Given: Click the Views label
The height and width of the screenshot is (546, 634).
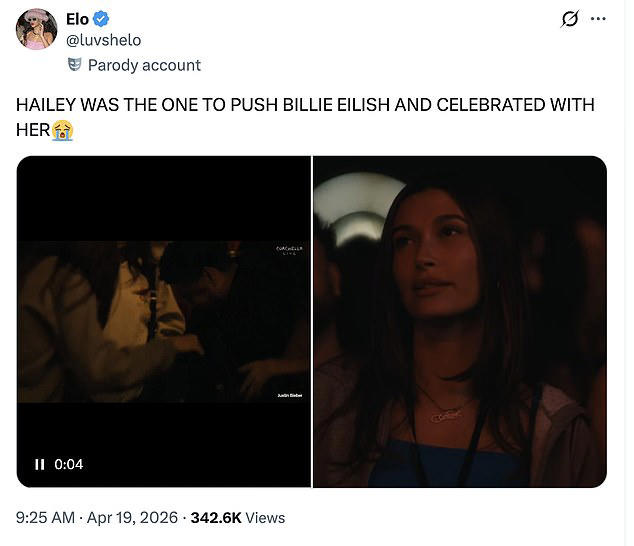Looking at the screenshot, I should pyautogui.click(x=265, y=518).
